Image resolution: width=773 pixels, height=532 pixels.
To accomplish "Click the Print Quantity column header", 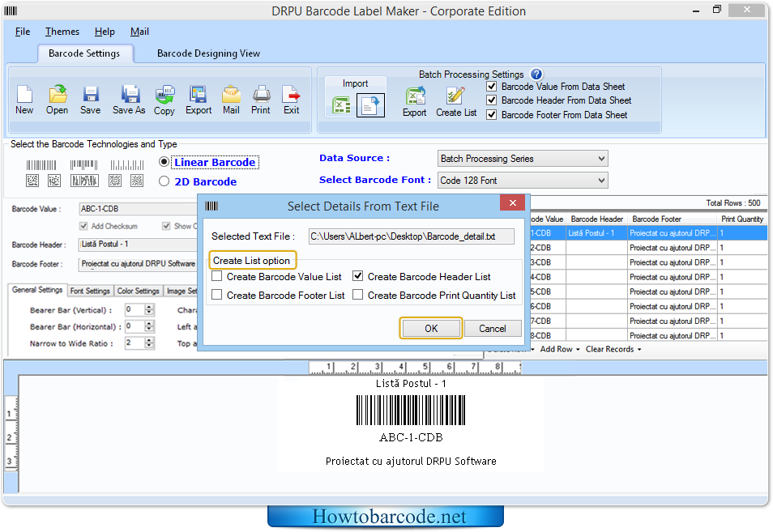I will 742,219.
